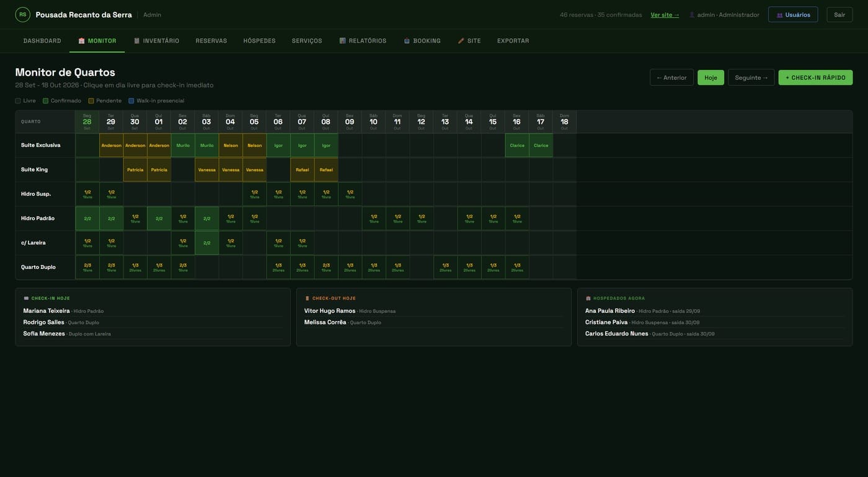
Task: Click the Booking tab icon
Action: (x=407, y=41)
